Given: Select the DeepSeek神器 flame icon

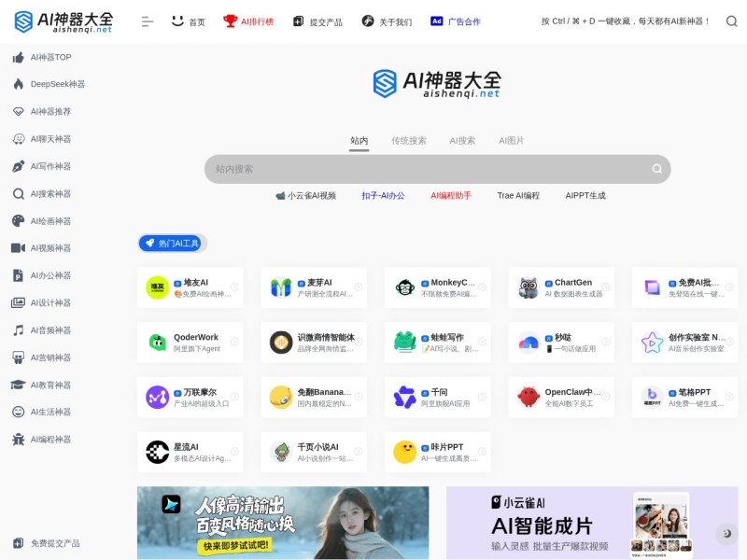Looking at the screenshot, I should [18, 84].
